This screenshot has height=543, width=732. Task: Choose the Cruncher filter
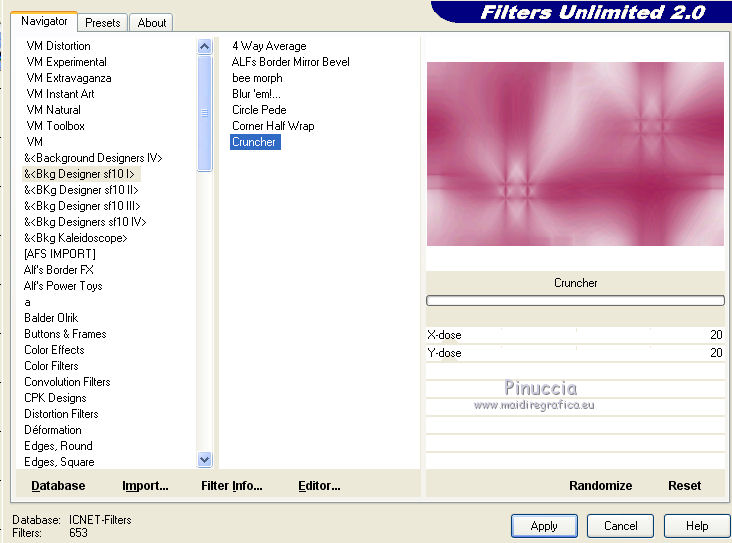tap(255, 142)
